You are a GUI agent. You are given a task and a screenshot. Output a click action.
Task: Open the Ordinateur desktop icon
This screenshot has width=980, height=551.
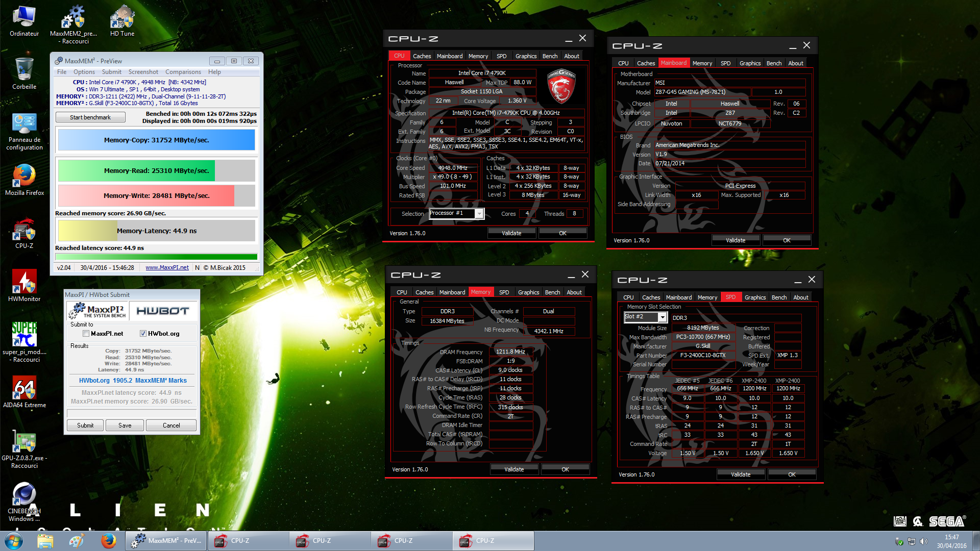[x=24, y=21]
